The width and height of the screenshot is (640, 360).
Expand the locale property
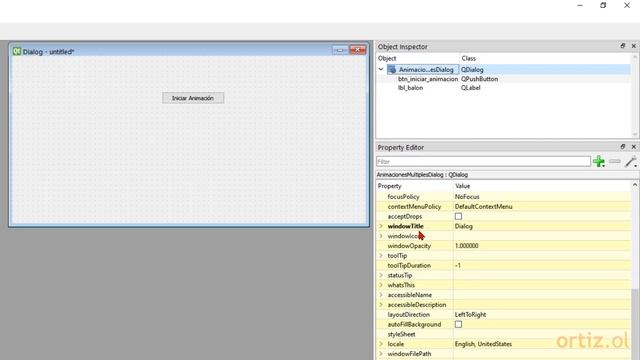click(x=381, y=344)
